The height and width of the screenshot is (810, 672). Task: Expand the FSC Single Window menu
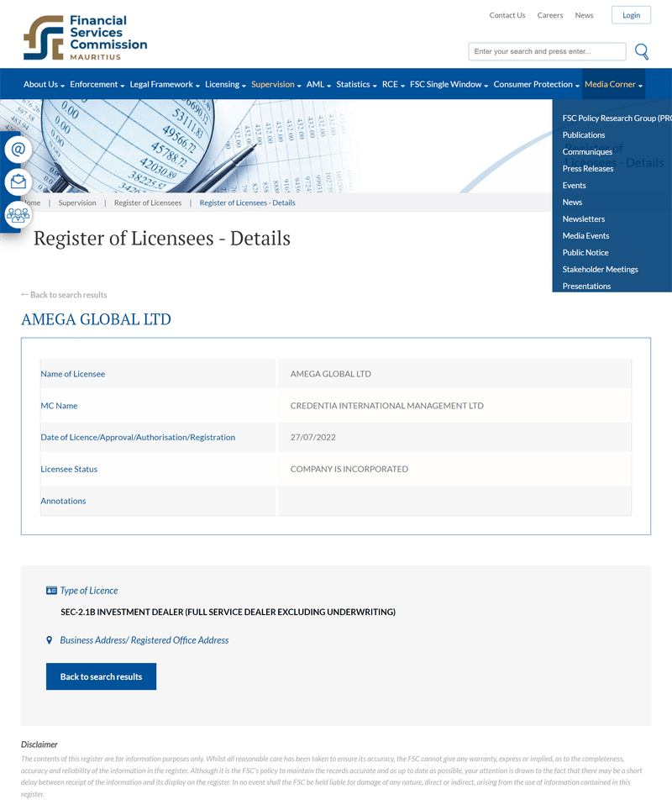[x=449, y=84]
